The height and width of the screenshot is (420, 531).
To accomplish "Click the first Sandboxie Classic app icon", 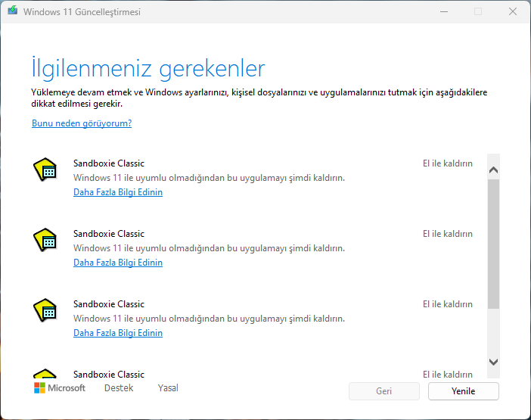I will (x=45, y=170).
